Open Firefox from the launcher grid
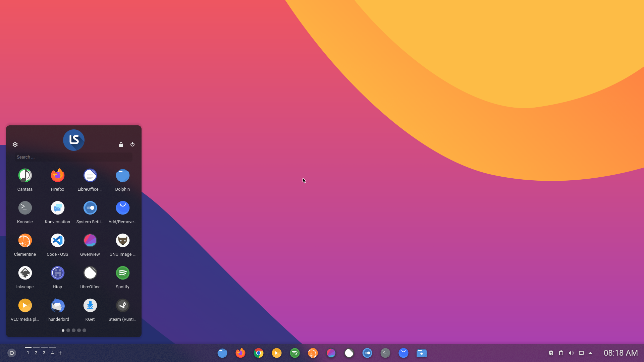Screen dimensions: 644x362 (57, 175)
